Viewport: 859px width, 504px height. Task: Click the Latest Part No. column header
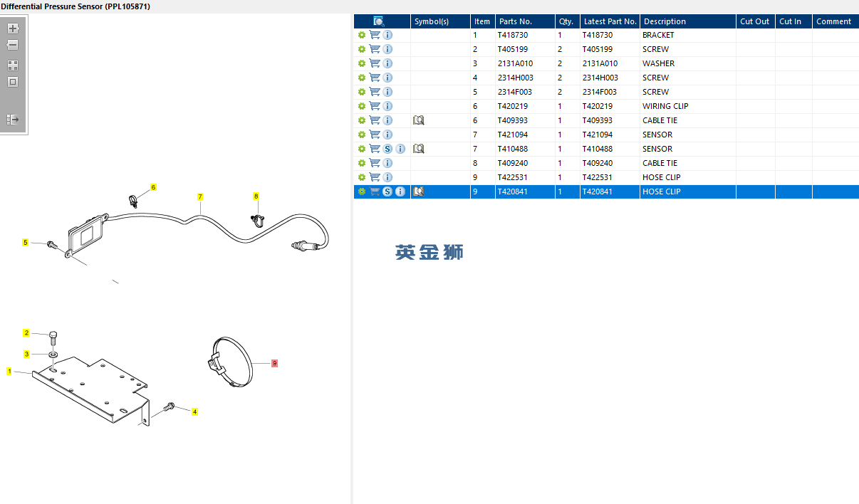point(610,21)
